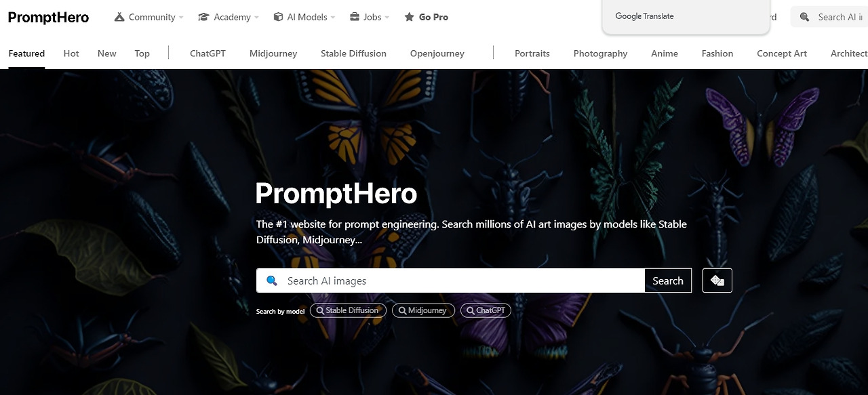The height and width of the screenshot is (395, 868).
Task: Open the Photography category tab
Action: [x=600, y=54]
